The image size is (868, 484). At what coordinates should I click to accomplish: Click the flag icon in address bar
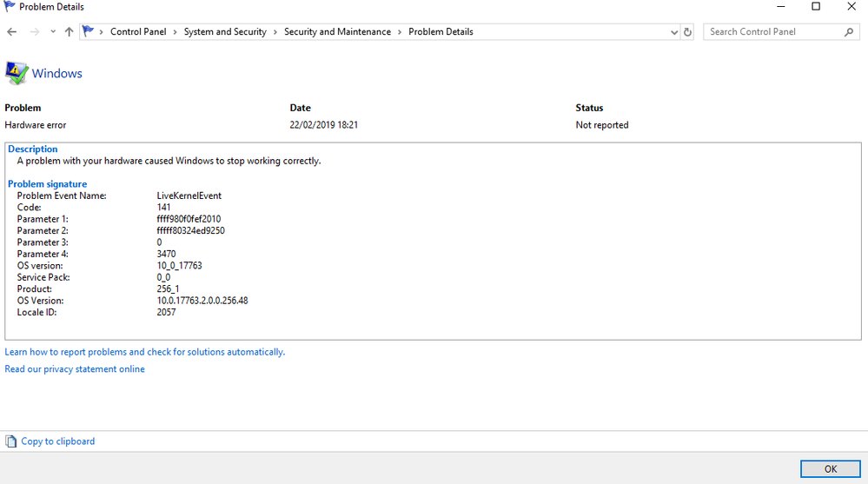pos(88,31)
